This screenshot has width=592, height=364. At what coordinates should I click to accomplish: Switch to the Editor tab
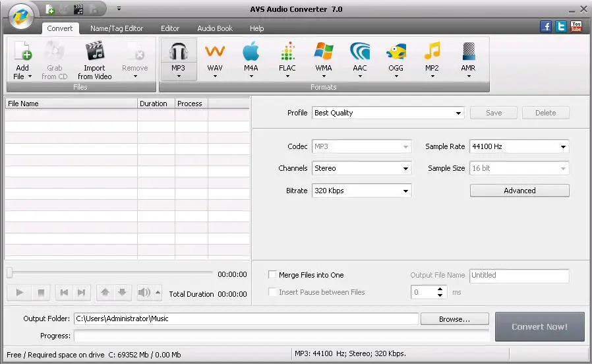(170, 28)
